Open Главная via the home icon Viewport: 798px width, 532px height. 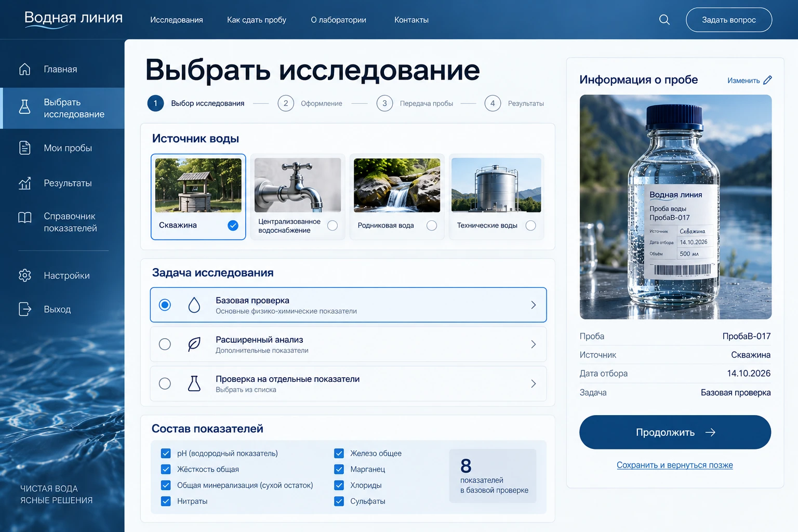(x=25, y=69)
